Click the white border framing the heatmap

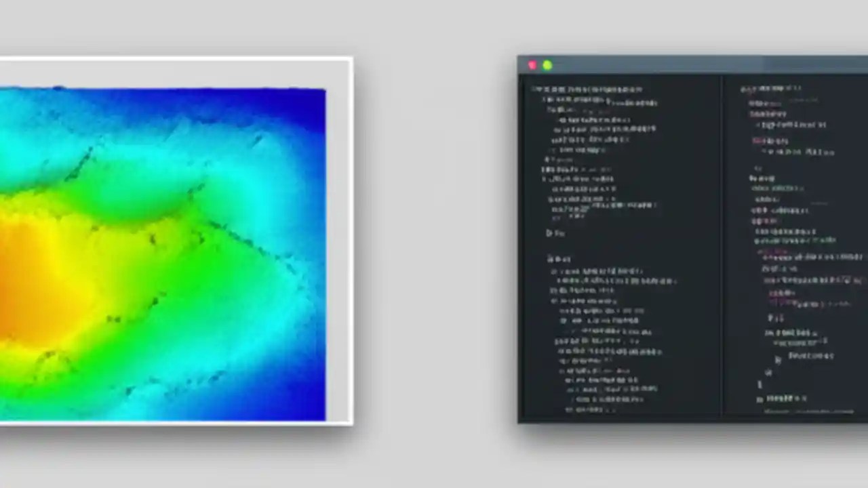pos(339,244)
